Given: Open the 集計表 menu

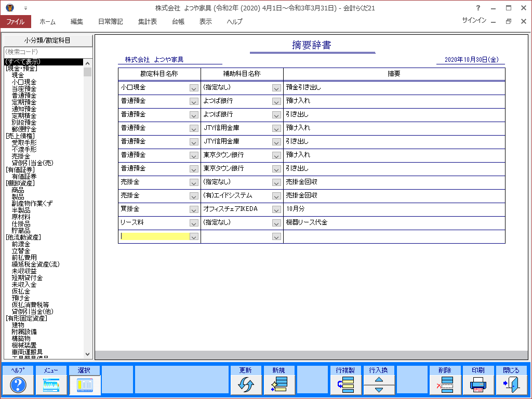Looking at the screenshot, I should 148,22.
